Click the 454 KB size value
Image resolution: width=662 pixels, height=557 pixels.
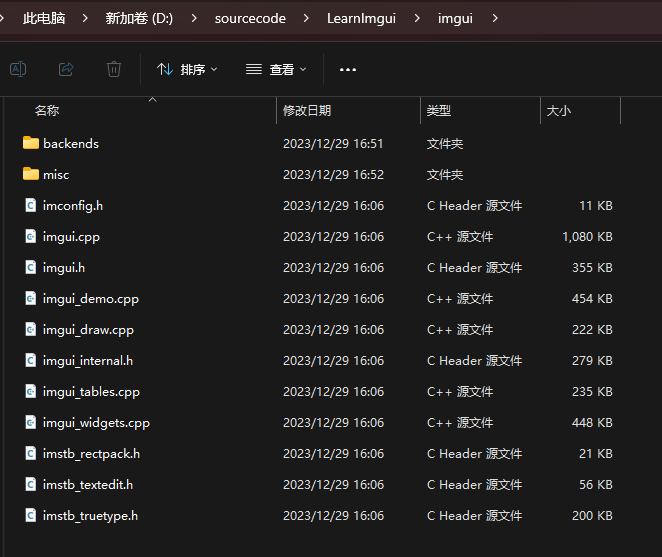(x=592, y=299)
